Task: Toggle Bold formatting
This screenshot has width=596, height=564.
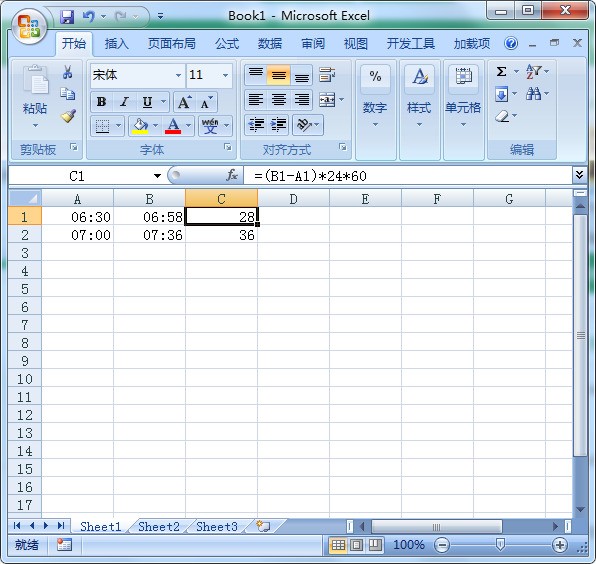Action: pyautogui.click(x=101, y=102)
